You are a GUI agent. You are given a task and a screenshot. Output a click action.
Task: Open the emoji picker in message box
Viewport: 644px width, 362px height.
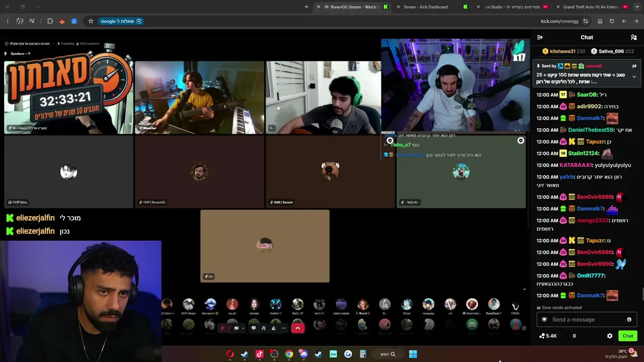[x=629, y=319]
